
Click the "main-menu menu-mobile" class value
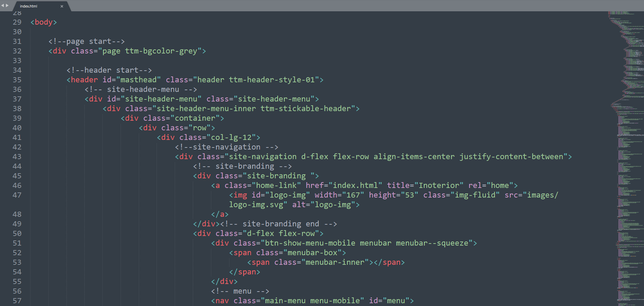[312, 301]
